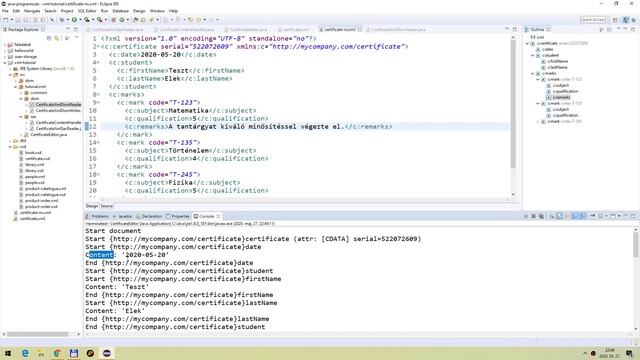The width and height of the screenshot is (640, 360).
Task: Click the Debug bug toolbar icon
Action: [x=62, y=20]
